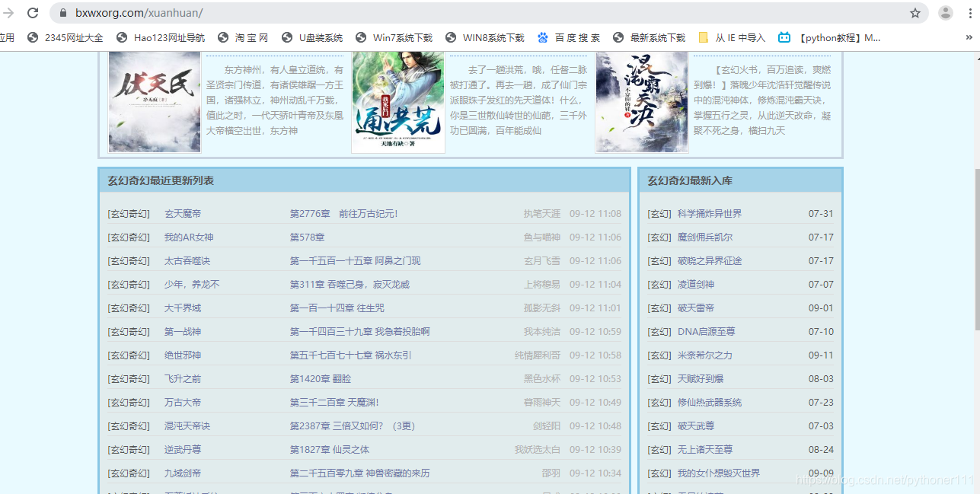The height and width of the screenshot is (494, 980).
Task: Open the Hao123网址导航 bookmark
Action: click(x=161, y=37)
